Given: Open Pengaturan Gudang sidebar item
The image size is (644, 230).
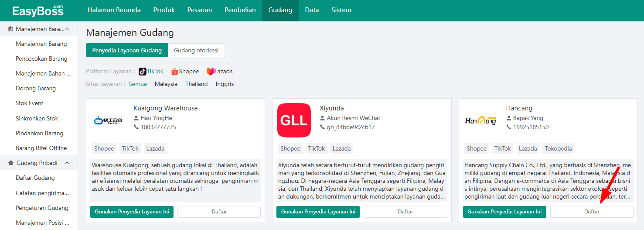Looking at the screenshot, I should coord(42,208).
